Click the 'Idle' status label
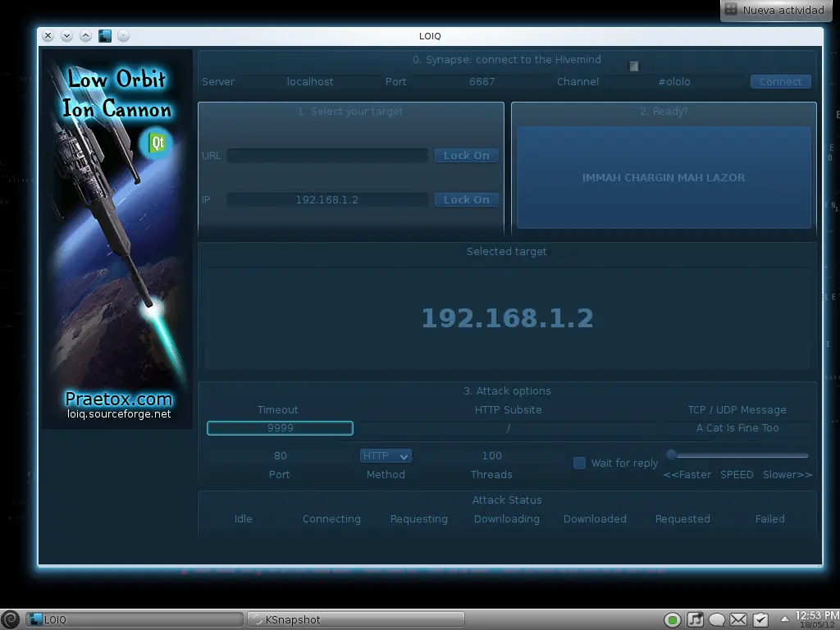Image resolution: width=840 pixels, height=630 pixels. 243,518
